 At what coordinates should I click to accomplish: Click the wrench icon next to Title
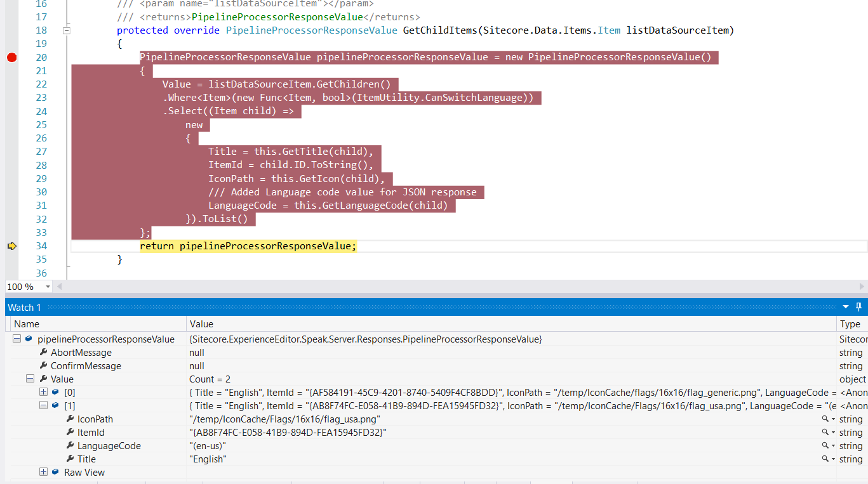(70, 459)
